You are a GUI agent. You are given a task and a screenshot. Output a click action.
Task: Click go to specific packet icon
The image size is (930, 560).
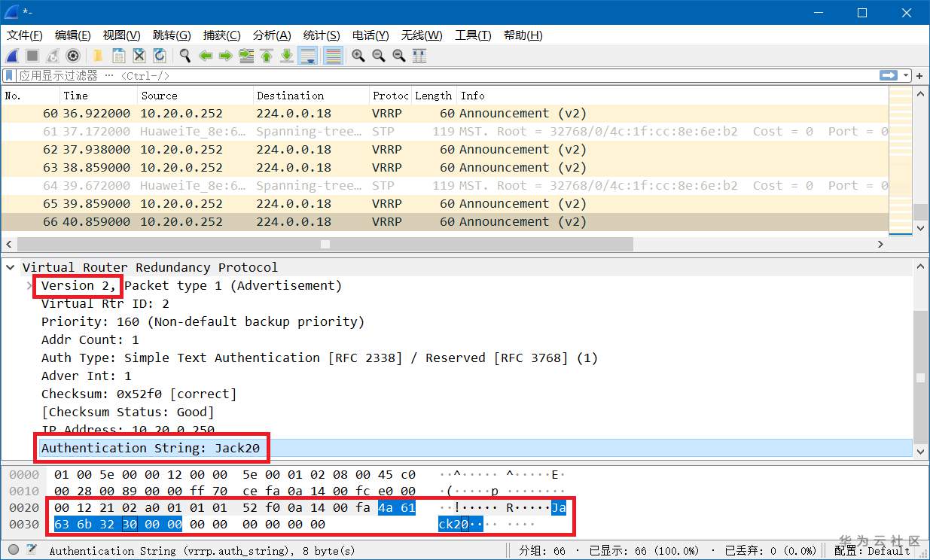pos(245,56)
